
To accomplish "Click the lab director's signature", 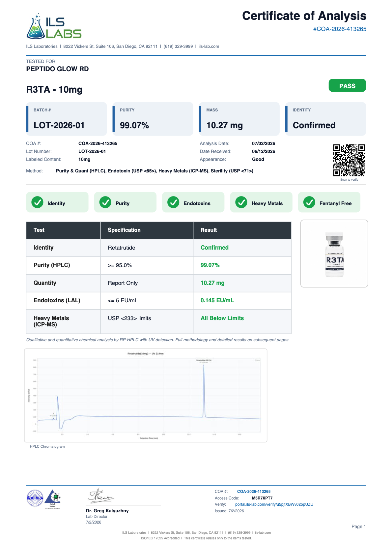I will click(x=101, y=496).
